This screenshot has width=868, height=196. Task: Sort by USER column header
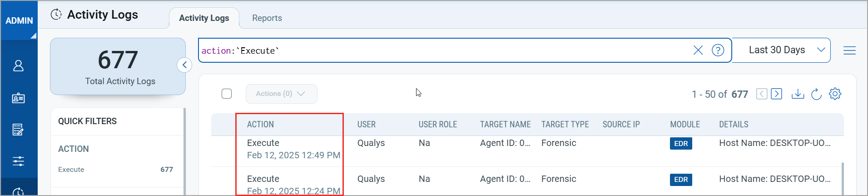[366, 125]
